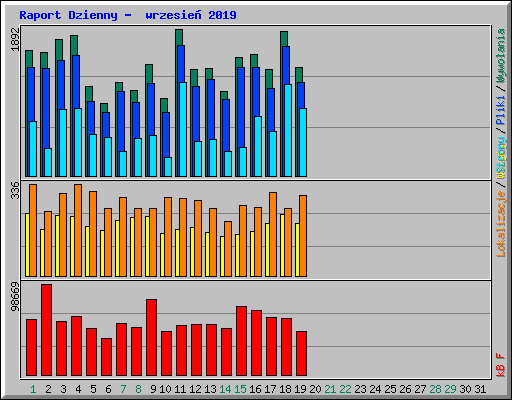Image resolution: width=512 pixels, height=400 pixels.
Task: Click green day label '21'
Action: (330, 389)
